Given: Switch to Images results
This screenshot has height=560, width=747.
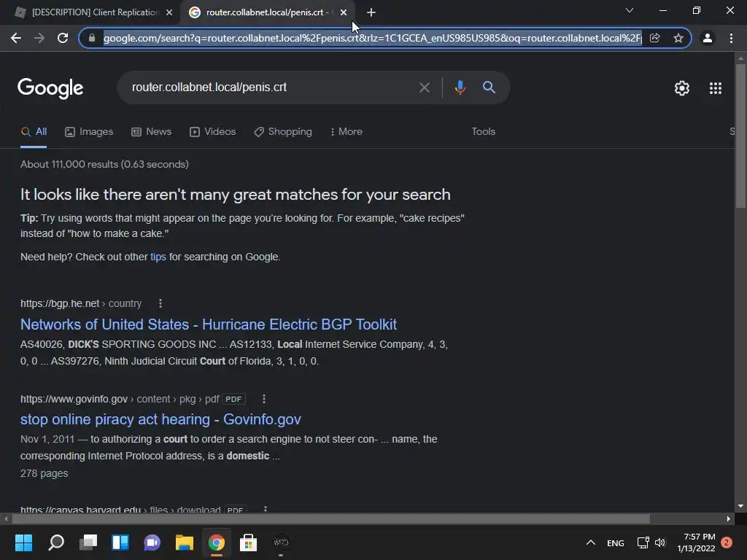Looking at the screenshot, I should 89,131.
